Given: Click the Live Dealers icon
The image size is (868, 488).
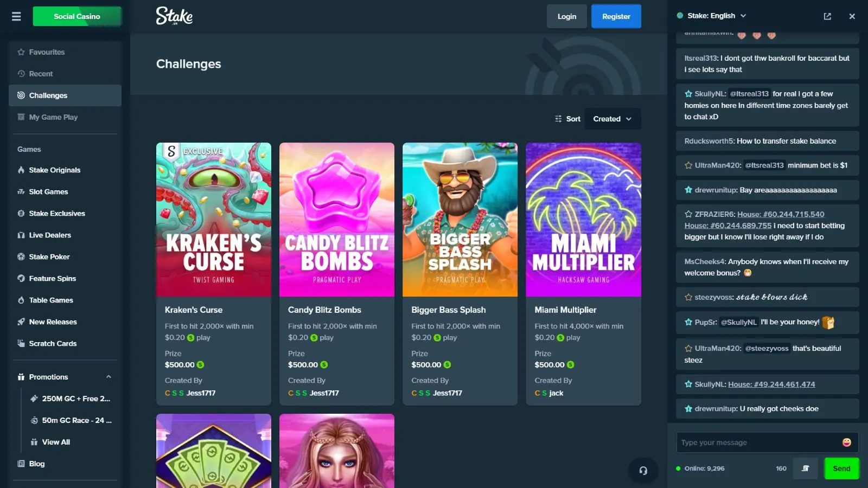Looking at the screenshot, I should 21,235.
